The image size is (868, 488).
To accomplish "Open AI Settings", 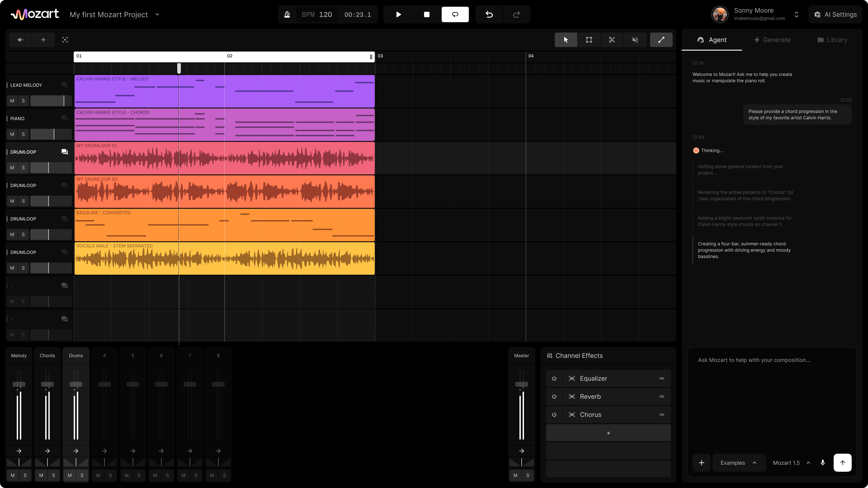I will click(835, 14).
